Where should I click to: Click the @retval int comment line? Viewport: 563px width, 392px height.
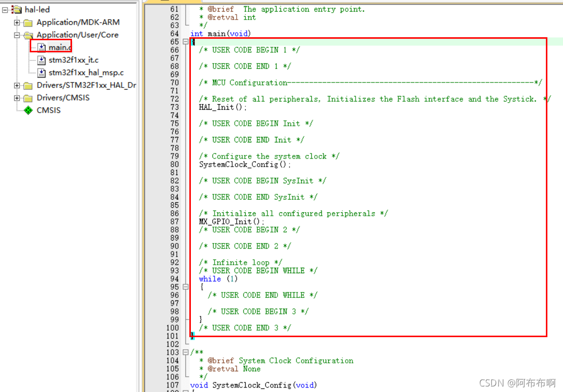pos(228,18)
